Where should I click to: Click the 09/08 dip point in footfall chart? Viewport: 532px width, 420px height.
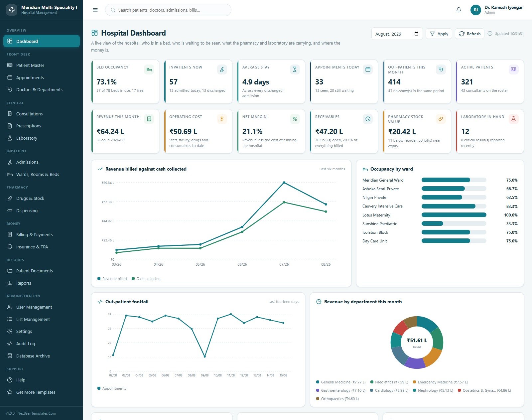tap(204, 356)
